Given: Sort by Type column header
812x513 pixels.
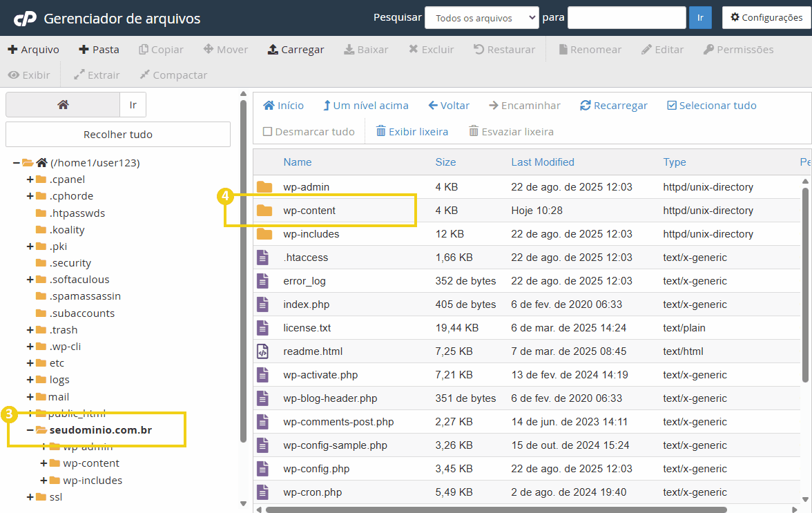Looking at the screenshot, I should pyautogui.click(x=674, y=162).
